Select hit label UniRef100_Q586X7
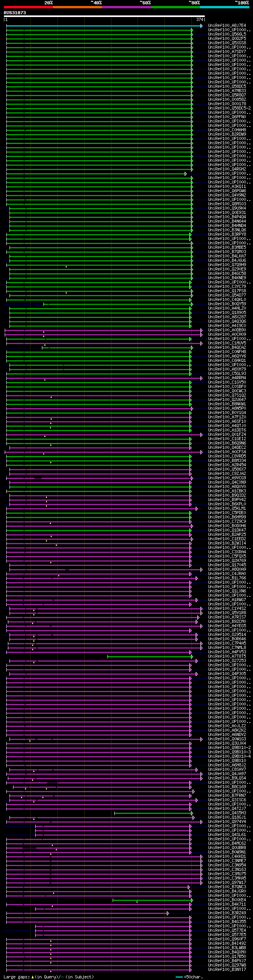Image resolution: width=253 pixels, height=980 pixels. (227, 469)
